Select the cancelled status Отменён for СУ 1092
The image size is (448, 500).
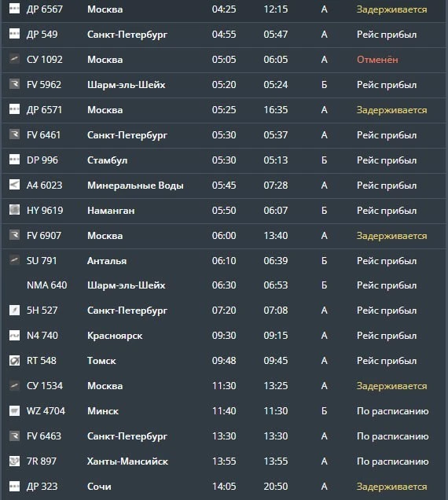tap(377, 60)
